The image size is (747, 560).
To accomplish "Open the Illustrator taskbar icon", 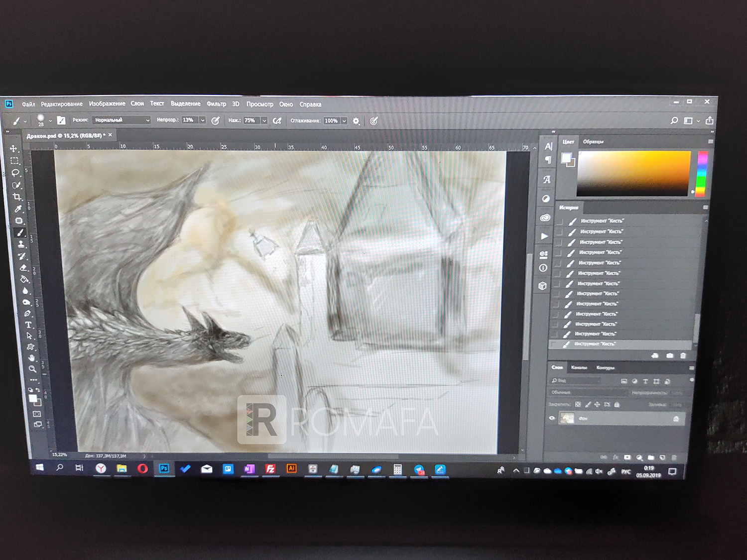I will point(292,468).
